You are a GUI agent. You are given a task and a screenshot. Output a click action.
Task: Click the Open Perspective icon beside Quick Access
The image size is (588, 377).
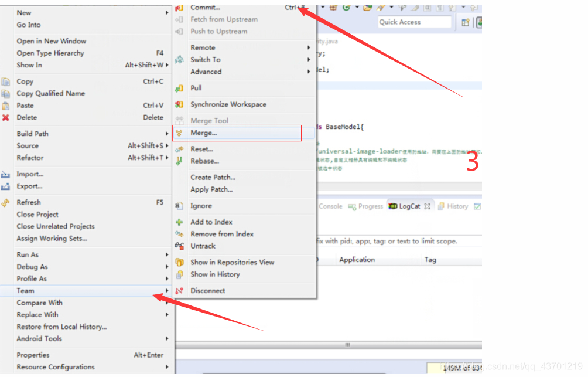point(466,22)
